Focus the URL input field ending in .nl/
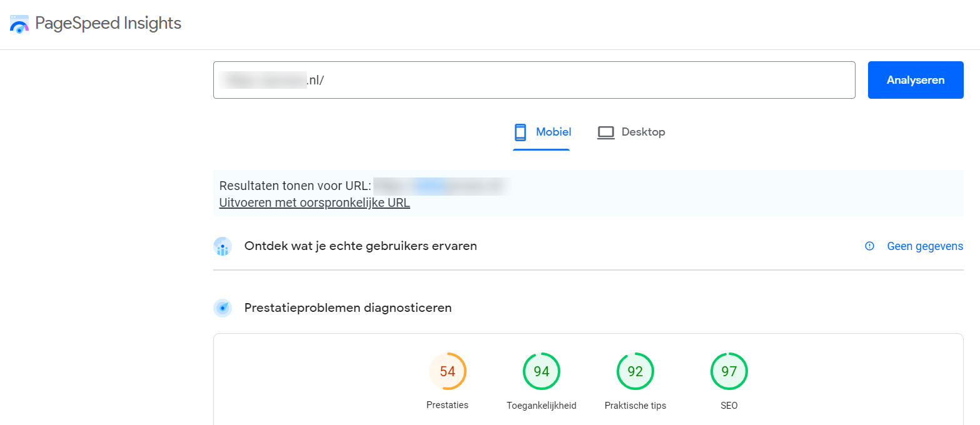This screenshot has width=980, height=425. 534,80
